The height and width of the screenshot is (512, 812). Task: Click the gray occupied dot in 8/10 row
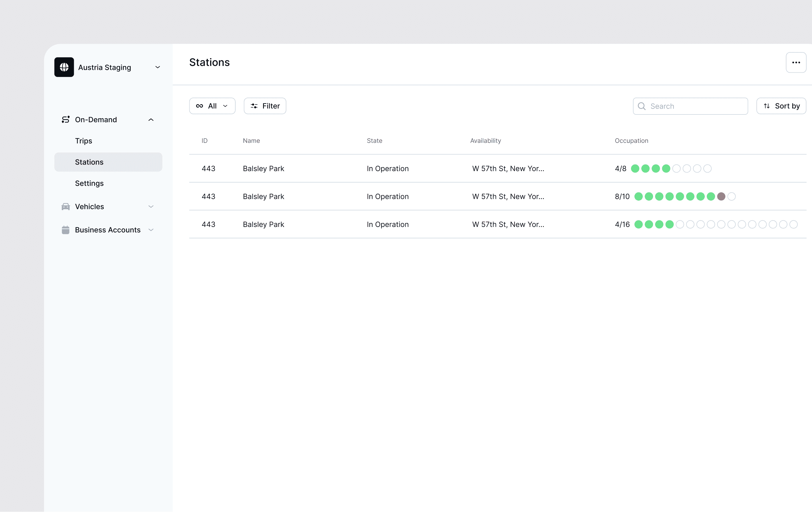(721, 196)
